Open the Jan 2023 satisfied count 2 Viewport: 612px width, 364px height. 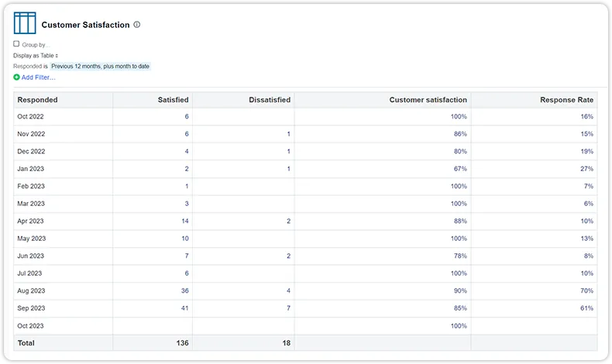tap(187, 169)
